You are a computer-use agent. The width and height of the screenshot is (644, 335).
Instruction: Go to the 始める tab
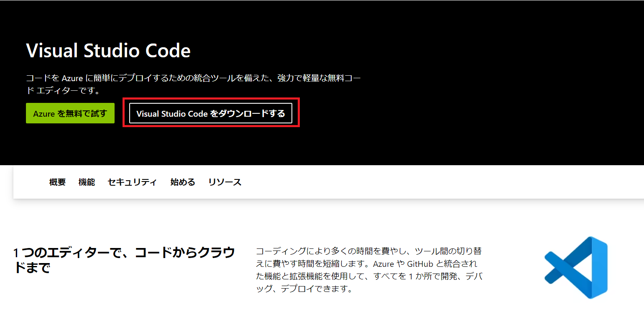(x=183, y=182)
